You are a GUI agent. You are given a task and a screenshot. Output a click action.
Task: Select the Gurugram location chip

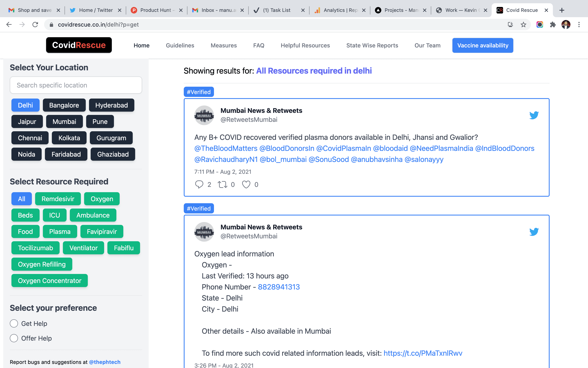[x=111, y=138]
